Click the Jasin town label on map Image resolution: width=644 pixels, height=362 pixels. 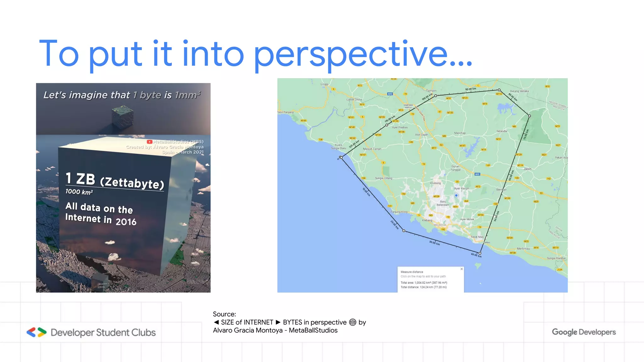527,169
